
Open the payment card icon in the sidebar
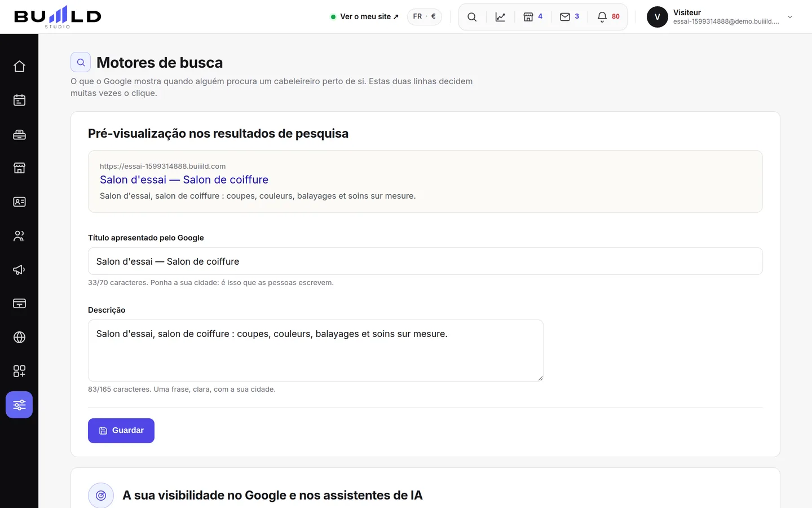pyautogui.click(x=19, y=304)
